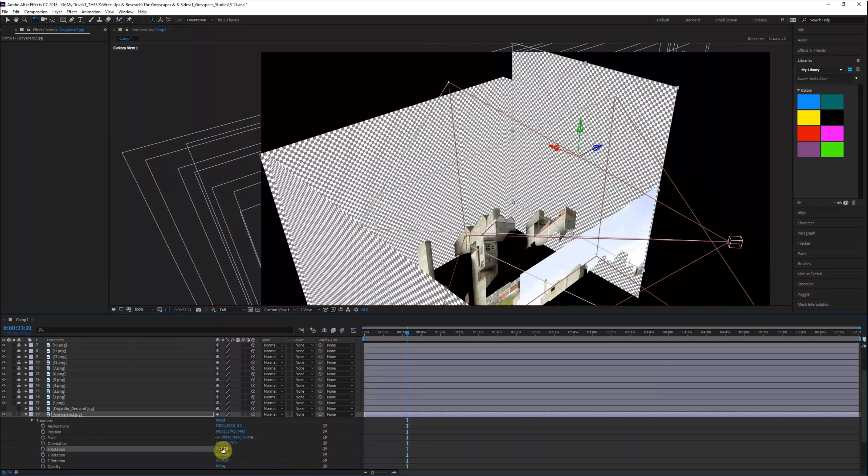Image resolution: width=868 pixels, height=476 pixels.
Task: Open Custom View 1 dropdown
Action: [x=280, y=310]
